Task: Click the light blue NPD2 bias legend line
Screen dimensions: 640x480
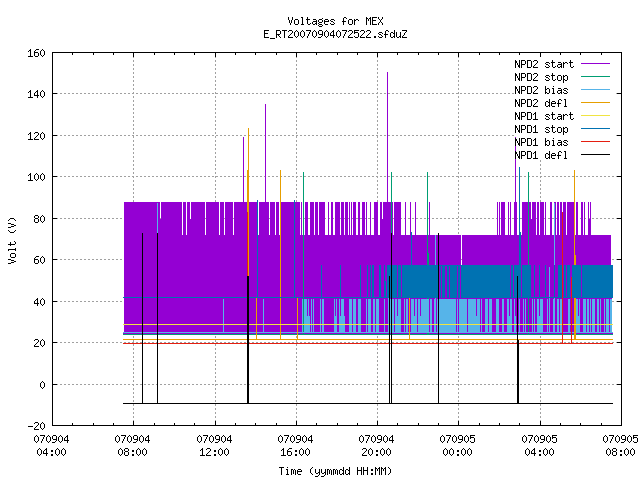Action: 595,90
